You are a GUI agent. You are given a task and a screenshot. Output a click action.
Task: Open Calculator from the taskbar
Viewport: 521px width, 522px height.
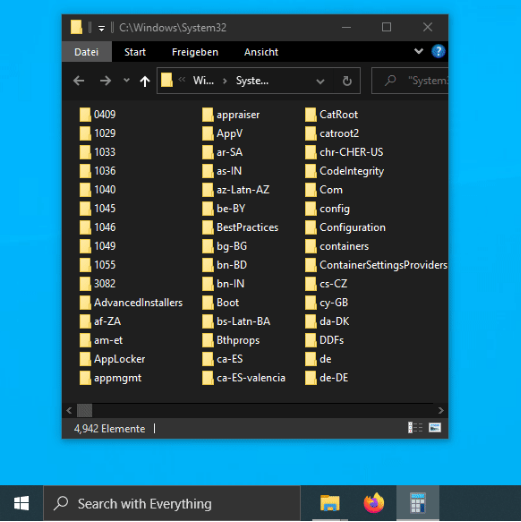(418, 503)
